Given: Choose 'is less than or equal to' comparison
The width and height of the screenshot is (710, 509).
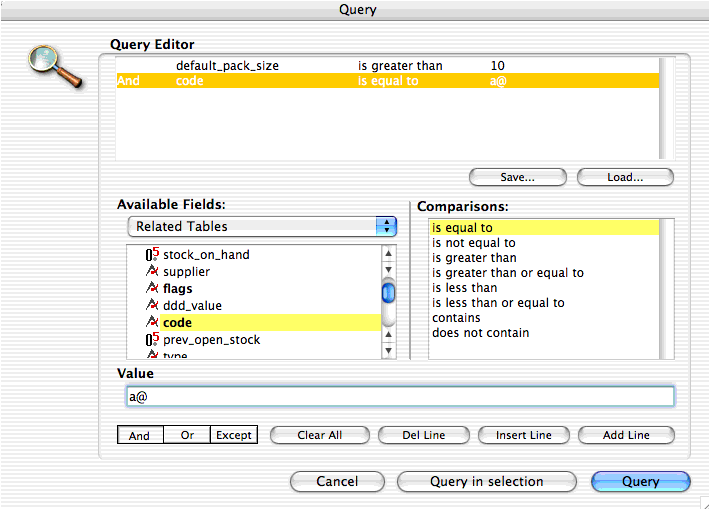Looking at the screenshot, I should (498, 303).
